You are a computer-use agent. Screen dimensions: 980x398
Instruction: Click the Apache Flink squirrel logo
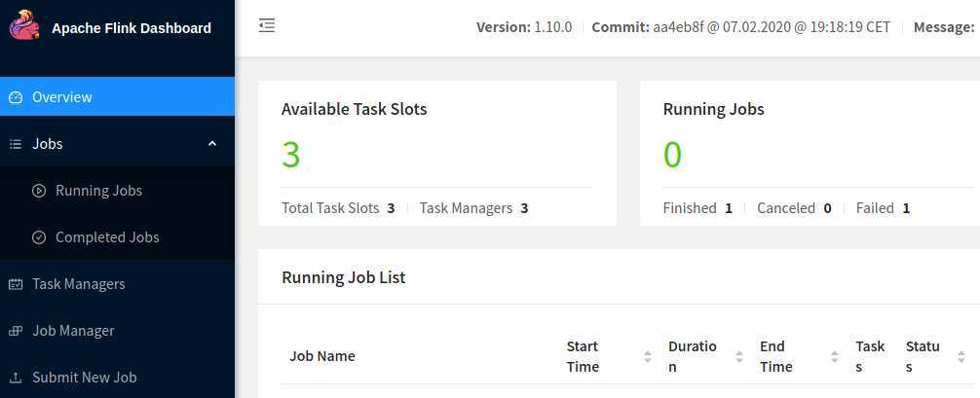coord(24,27)
